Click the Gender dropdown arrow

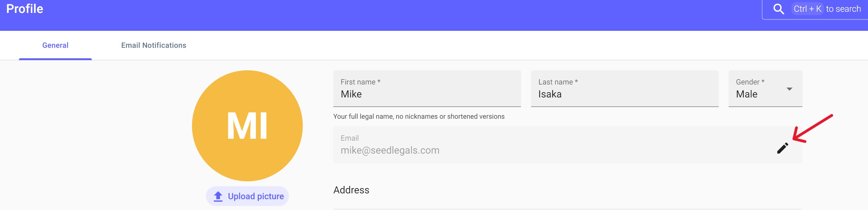[x=789, y=89]
